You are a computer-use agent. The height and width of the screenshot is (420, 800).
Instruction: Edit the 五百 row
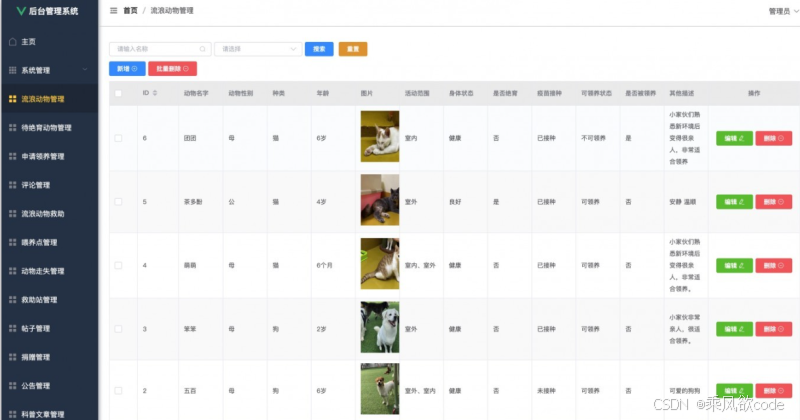point(734,390)
